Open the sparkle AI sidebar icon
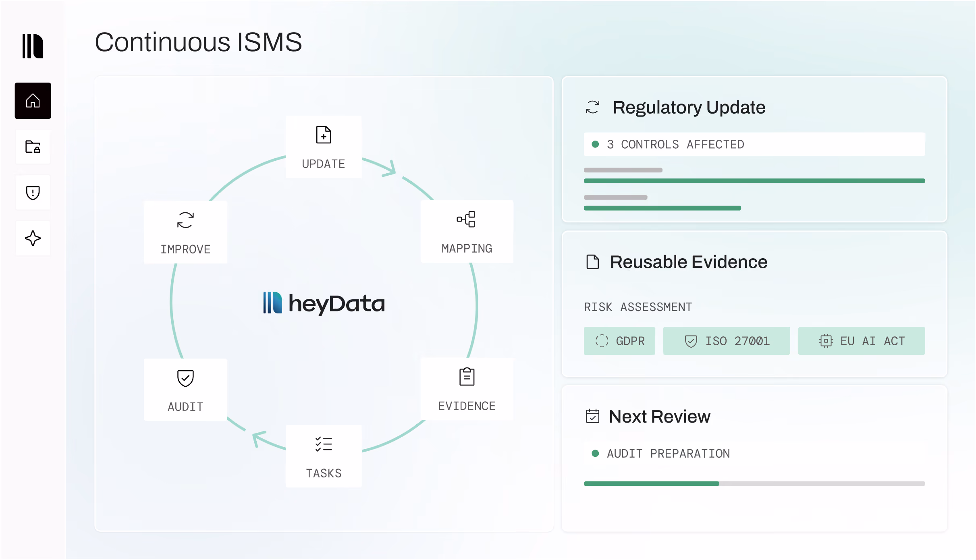This screenshot has width=976, height=560. coord(33,238)
